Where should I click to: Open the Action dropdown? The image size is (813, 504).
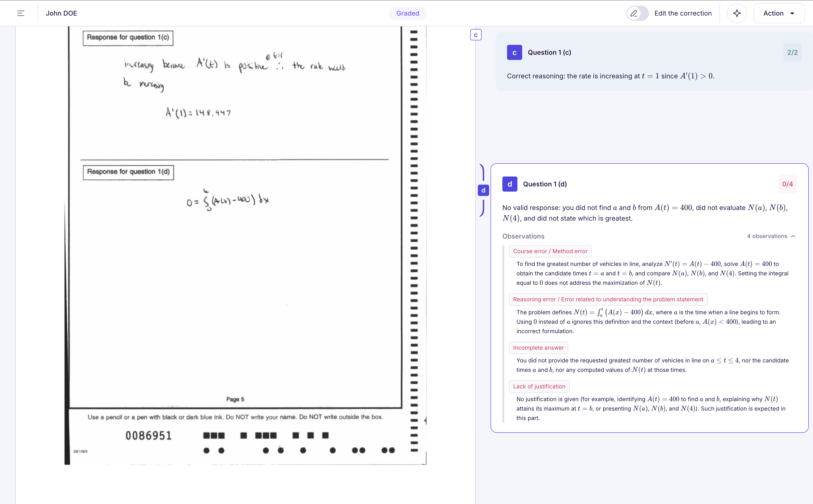click(779, 13)
